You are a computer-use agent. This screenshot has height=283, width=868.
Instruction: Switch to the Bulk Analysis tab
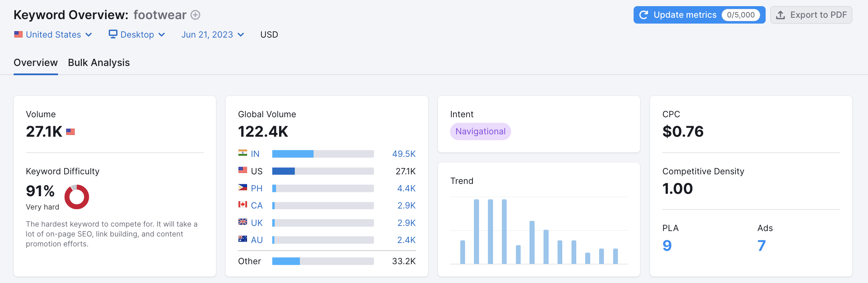[99, 63]
